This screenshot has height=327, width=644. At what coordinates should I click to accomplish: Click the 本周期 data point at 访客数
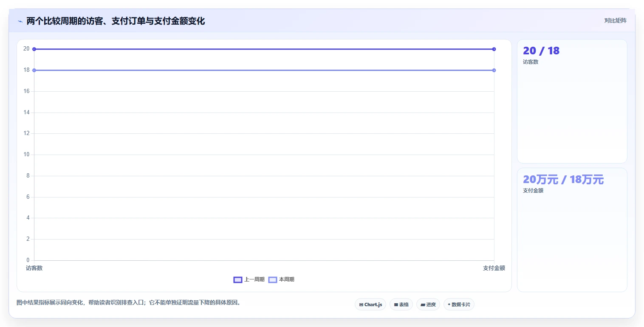(x=34, y=70)
